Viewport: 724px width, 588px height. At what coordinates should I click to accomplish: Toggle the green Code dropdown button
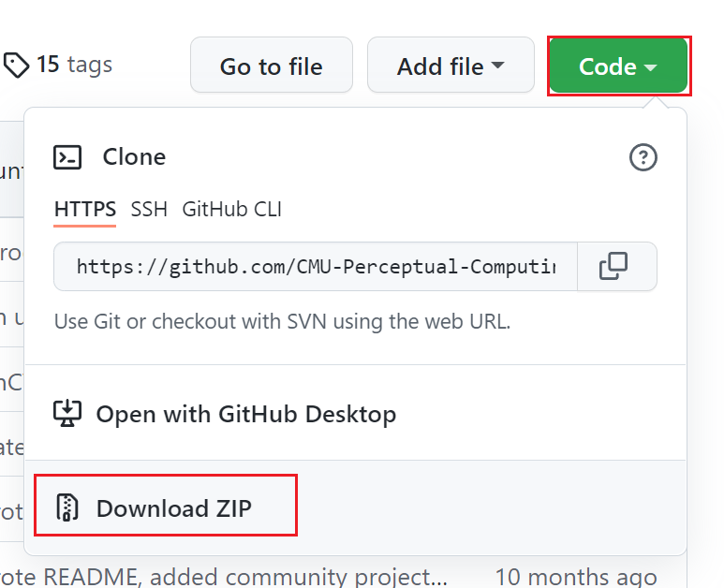tap(619, 66)
